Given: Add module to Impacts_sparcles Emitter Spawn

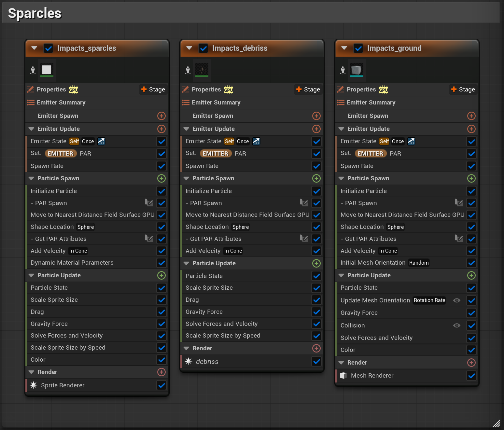Looking at the screenshot, I should [161, 116].
